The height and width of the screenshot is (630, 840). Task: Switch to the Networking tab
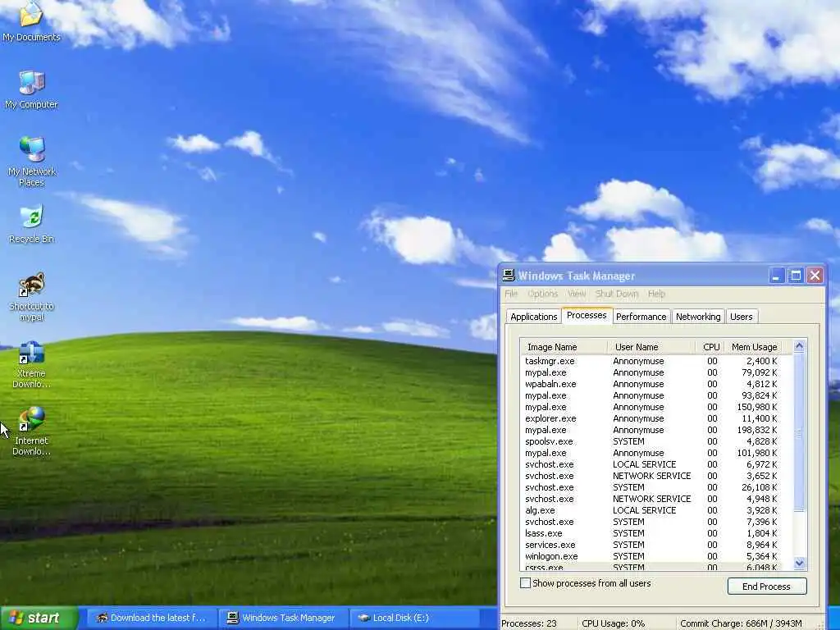pyautogui.click(x=698, y=317)
